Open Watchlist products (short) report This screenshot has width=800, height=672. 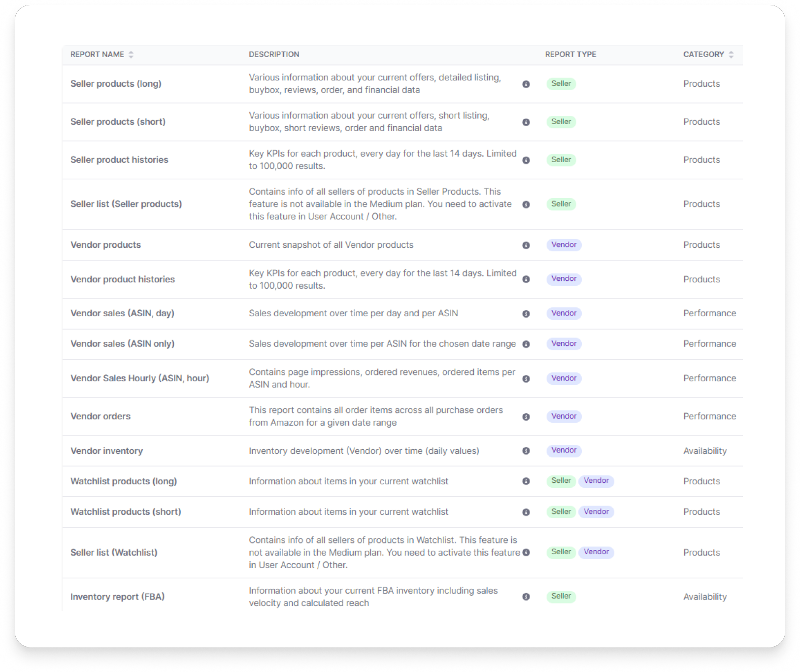coord(126,512)
